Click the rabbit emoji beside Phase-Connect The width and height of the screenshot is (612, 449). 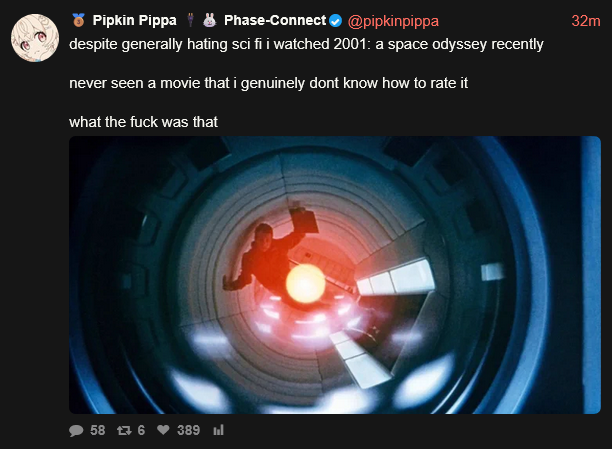click(210, 20)
